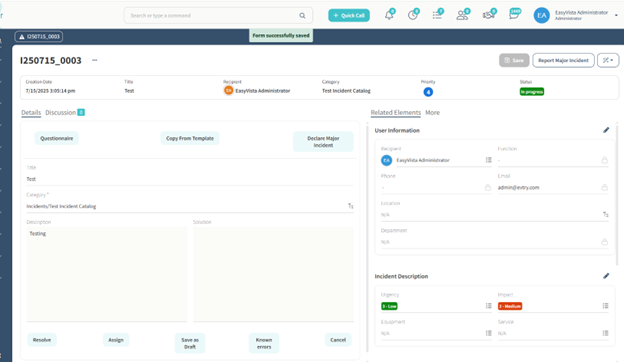Screen dimensions: 624x362
Task: Open the Location tree picker icon
Action: [605, 214]
